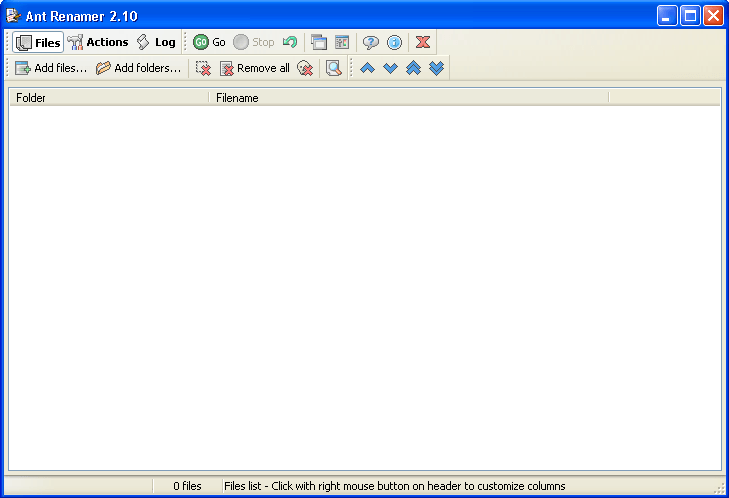Viewport: 729px width, 498px height.
Task: Switch to the Files tab
Action: click(38, 42)
